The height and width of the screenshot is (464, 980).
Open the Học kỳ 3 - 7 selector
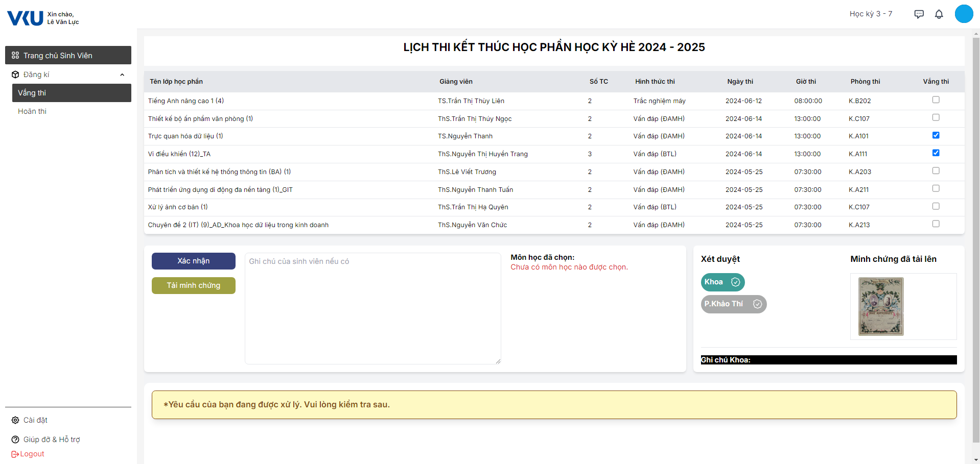point(871,14)
